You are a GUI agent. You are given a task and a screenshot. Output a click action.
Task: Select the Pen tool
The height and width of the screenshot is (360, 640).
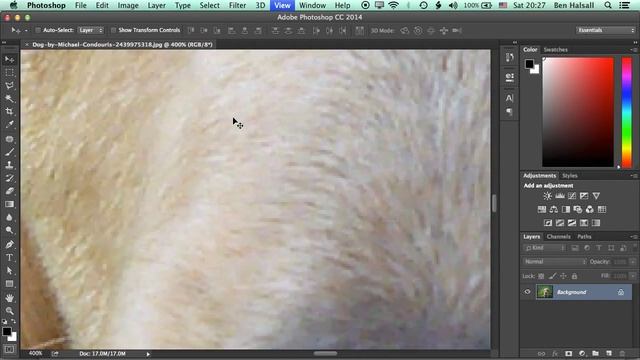9,244
